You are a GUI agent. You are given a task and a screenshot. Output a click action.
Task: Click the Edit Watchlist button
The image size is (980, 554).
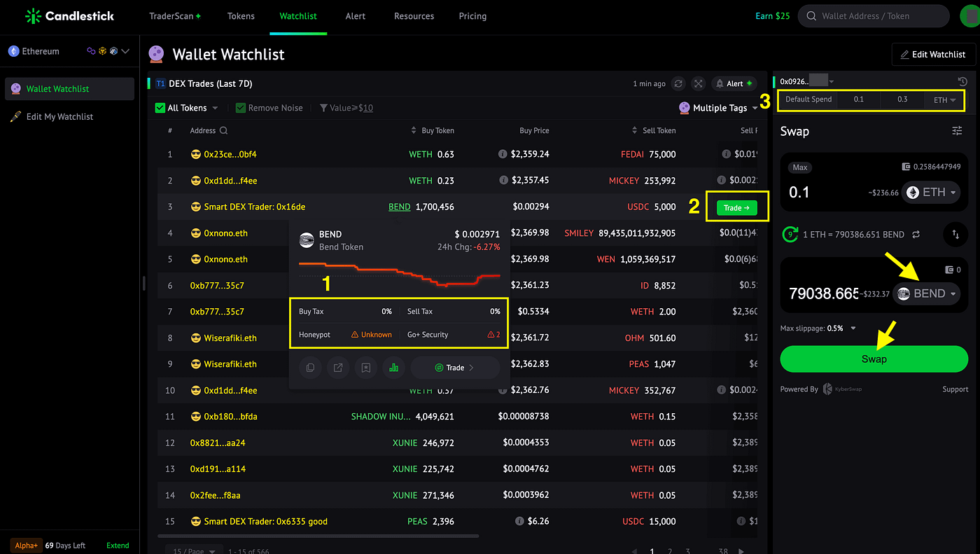(932, 54)
